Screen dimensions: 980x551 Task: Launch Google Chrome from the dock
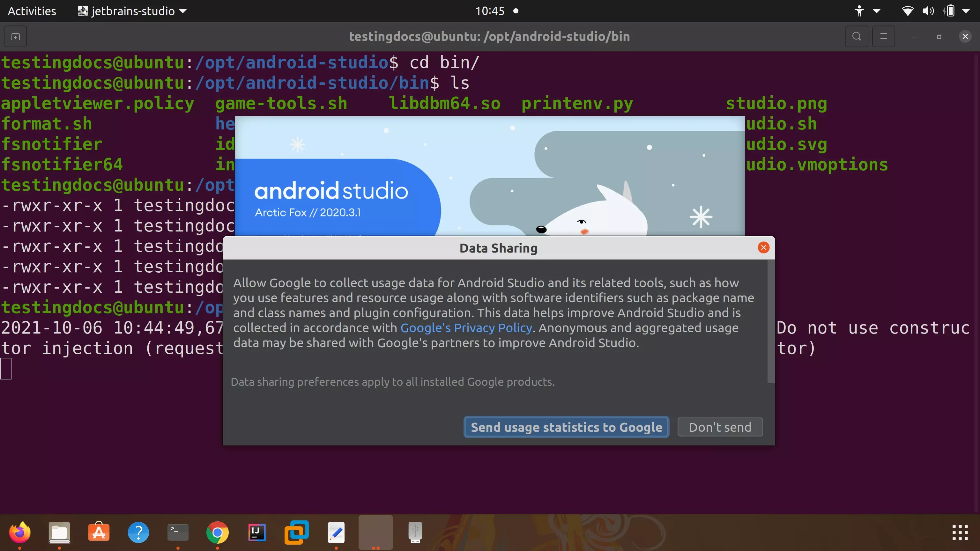pyautogui.click(x=217, y=533)
